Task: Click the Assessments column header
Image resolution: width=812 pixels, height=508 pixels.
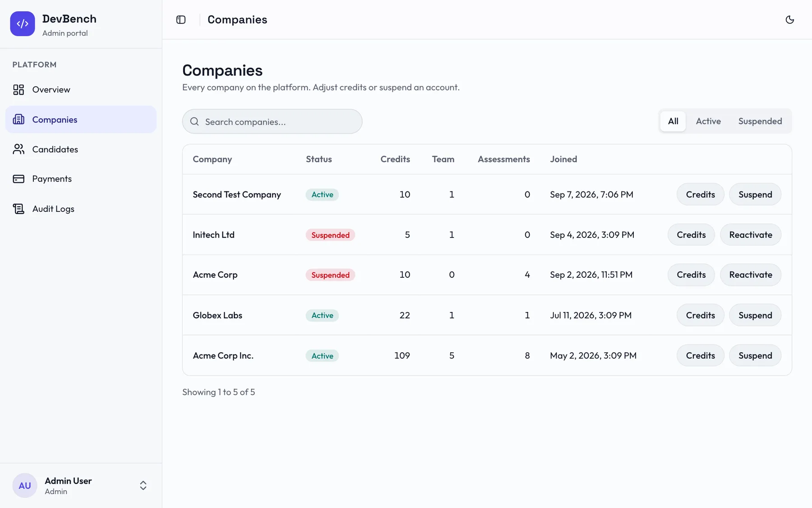Action: 503,159
